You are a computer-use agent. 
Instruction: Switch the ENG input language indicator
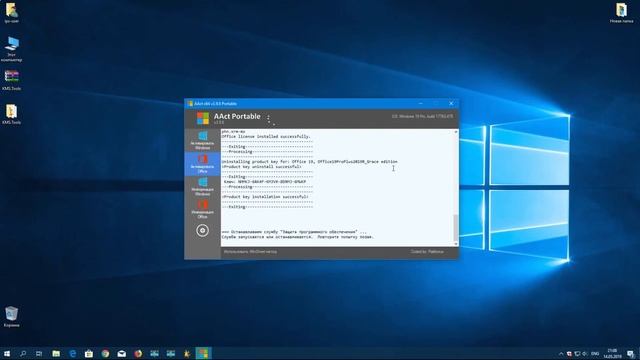coord(595,353)
